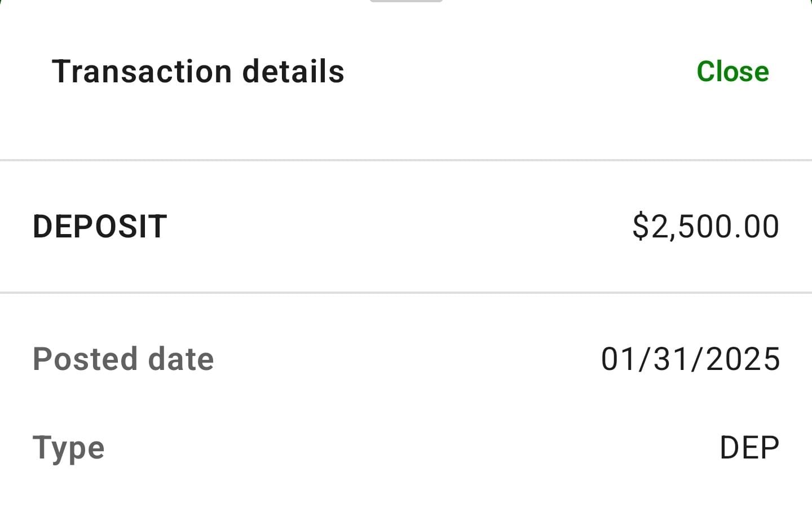812x529 pixels.
Task: Tap the green Close link
Action: [732, 72]
